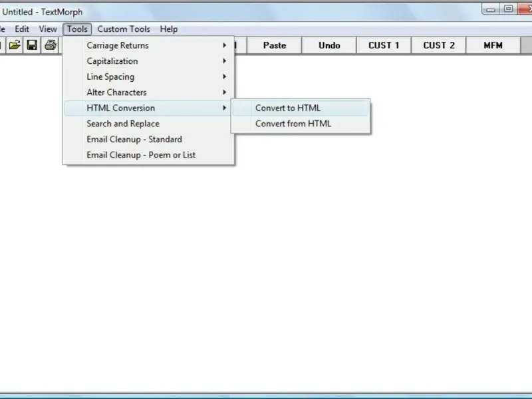
Task: Click the Print icon in toolbar
Action: (51, 45)
